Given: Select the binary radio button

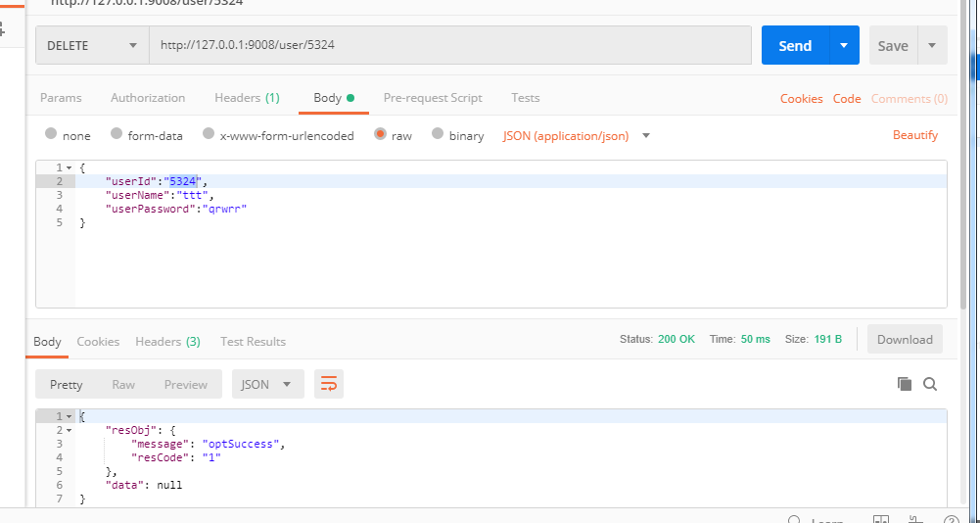Looking at the screenshot, I should click(x=438, y=133).
